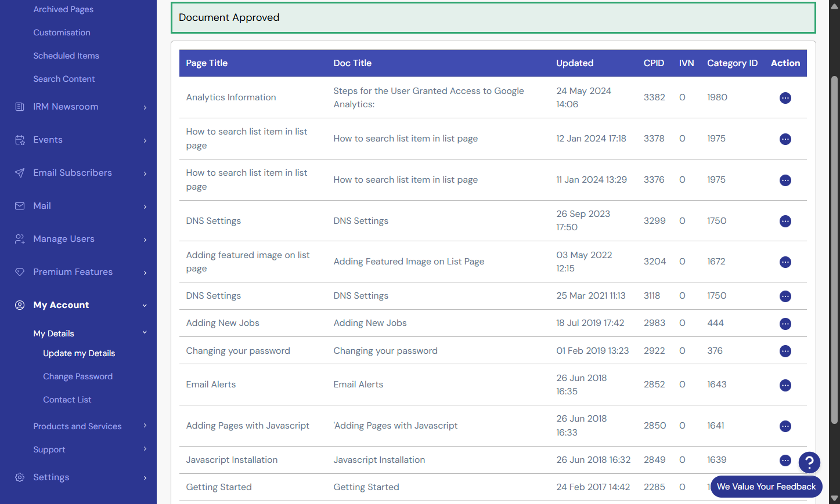Open action menu for Adding featured image row
This screenshot has height=504, width=840.
[785, 262]
